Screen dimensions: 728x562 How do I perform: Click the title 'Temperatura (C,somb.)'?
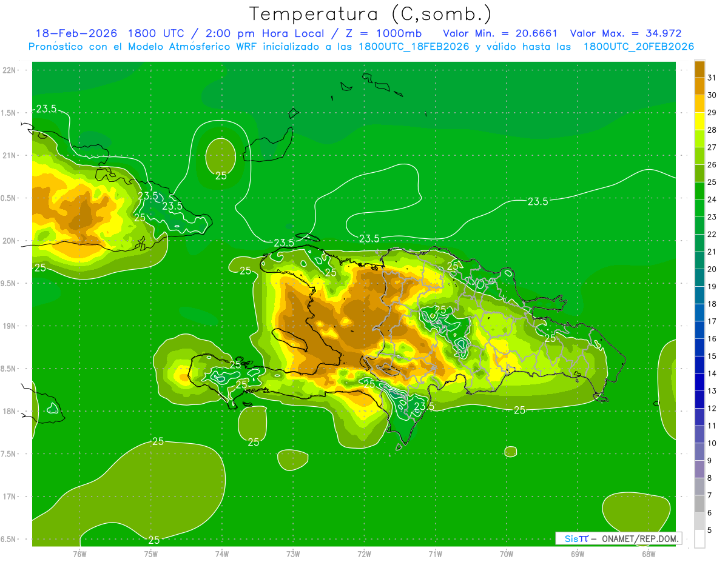click(x=371, y=15)
